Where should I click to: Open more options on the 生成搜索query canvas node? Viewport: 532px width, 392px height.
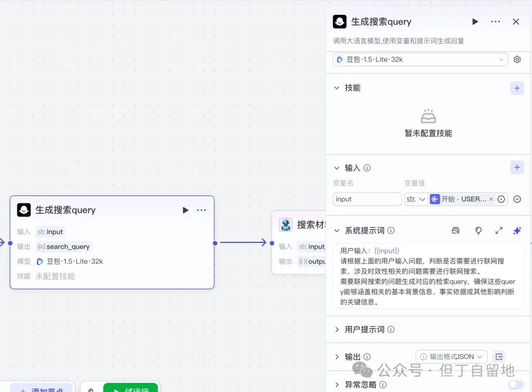pos(201,210)
